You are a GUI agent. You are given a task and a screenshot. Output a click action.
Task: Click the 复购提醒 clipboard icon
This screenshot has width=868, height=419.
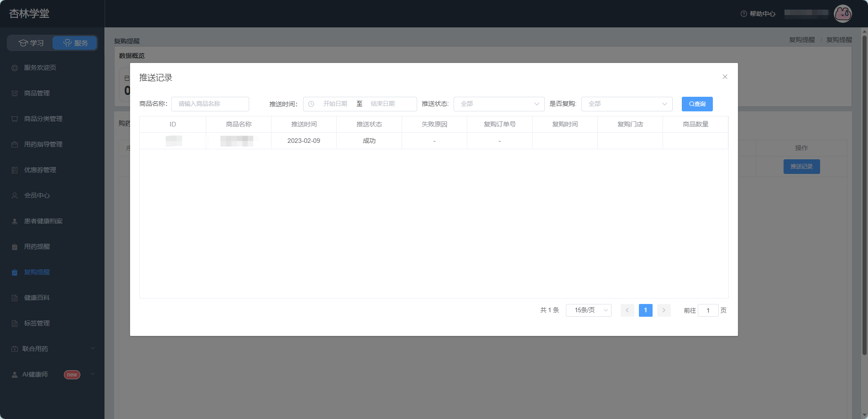click(x=15, y=272)
